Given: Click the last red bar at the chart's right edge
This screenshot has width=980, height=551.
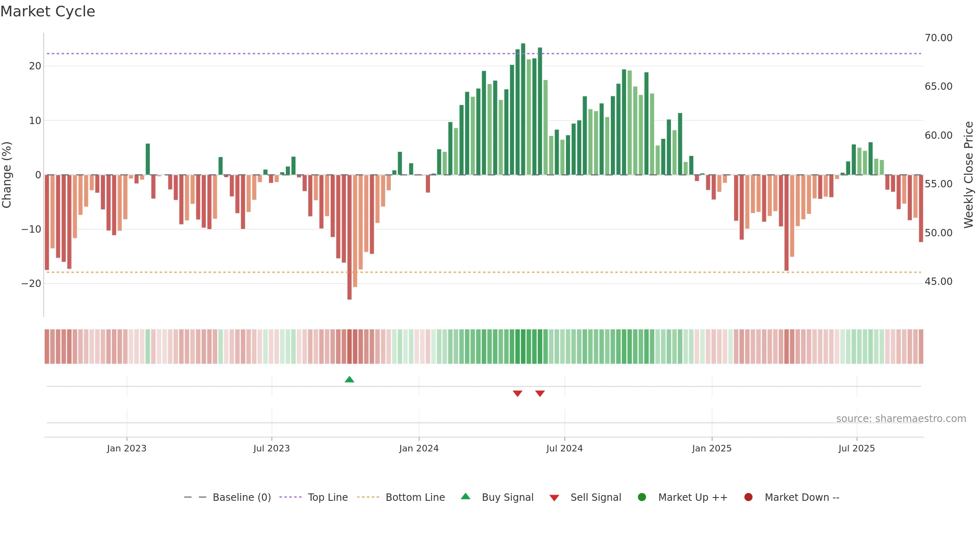Looking at the screenshot, I should coord(921,208).
